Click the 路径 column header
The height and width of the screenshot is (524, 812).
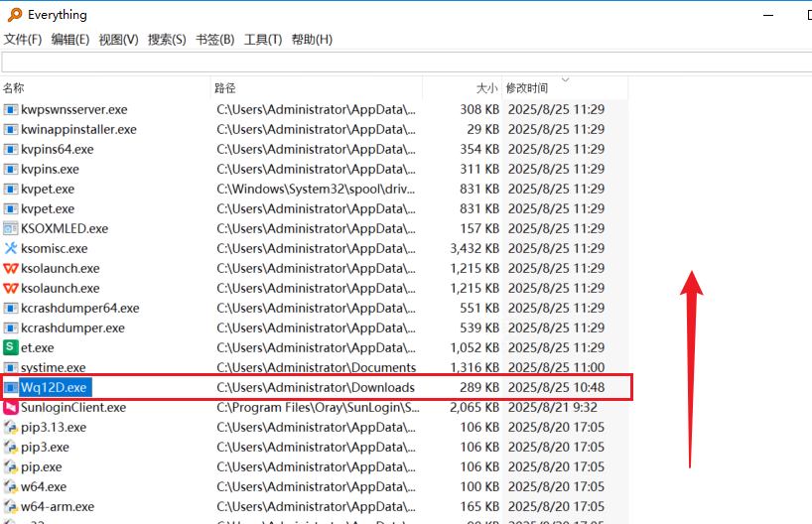click(x=225, y=88)
